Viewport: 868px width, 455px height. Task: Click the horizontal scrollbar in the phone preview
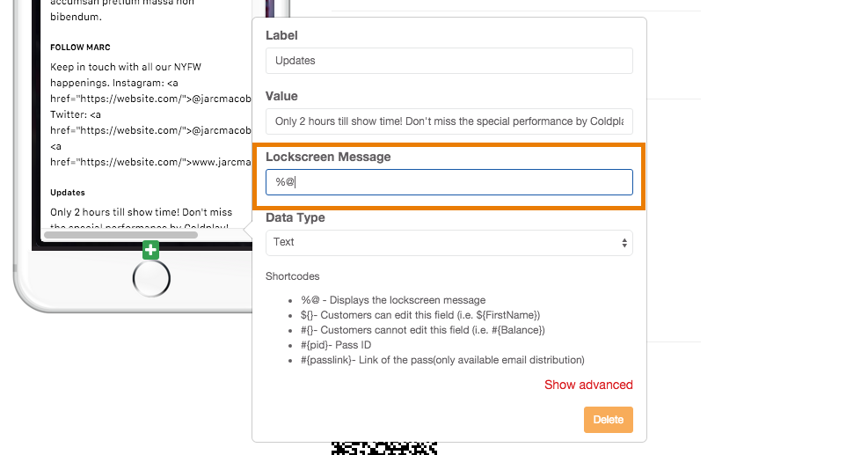pyautogui.click(x=120, y=235)
